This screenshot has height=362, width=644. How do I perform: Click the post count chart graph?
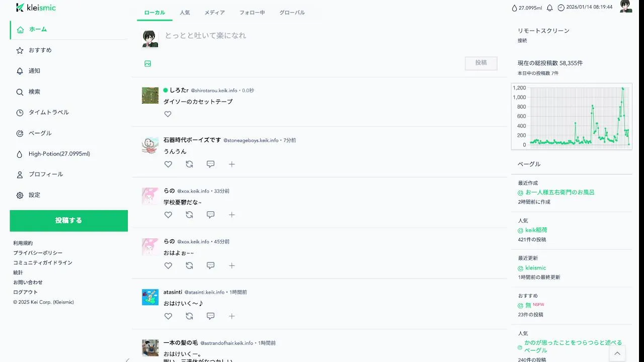pyautogui.click(x=572, y=117)
